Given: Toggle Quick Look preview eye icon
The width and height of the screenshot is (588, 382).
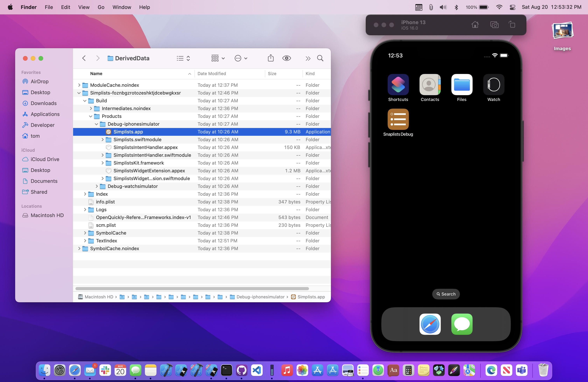Looking at the screenshot, I should (287, 58).
